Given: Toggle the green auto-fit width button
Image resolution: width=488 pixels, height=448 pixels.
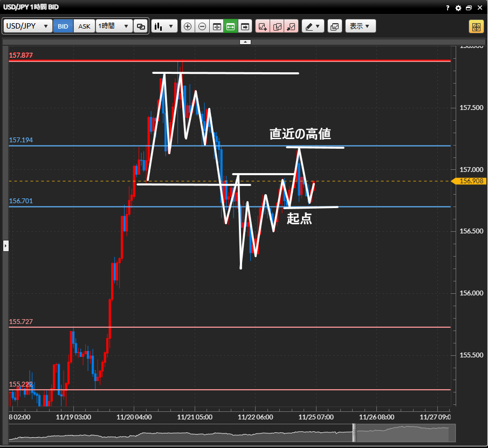Looking at the screenshot, I should coord(231,26).
